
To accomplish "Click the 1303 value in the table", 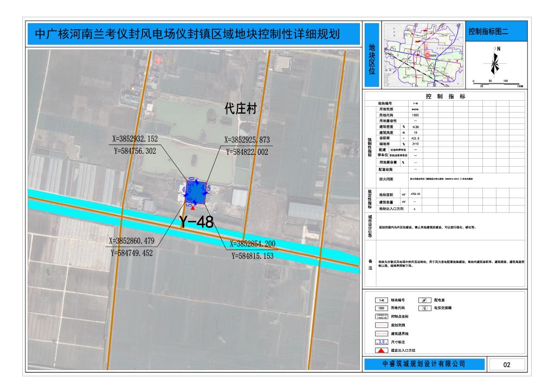I will click(x=415, y=115).
